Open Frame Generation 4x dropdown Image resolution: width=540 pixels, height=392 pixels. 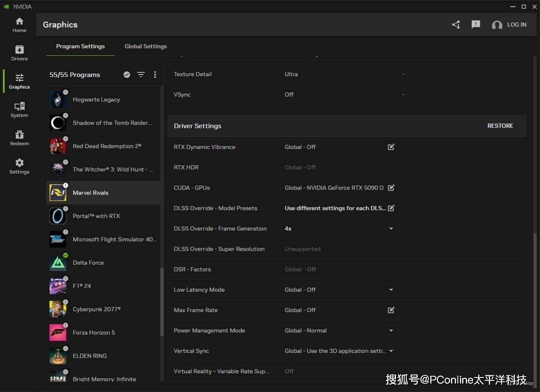coord(391,229)
